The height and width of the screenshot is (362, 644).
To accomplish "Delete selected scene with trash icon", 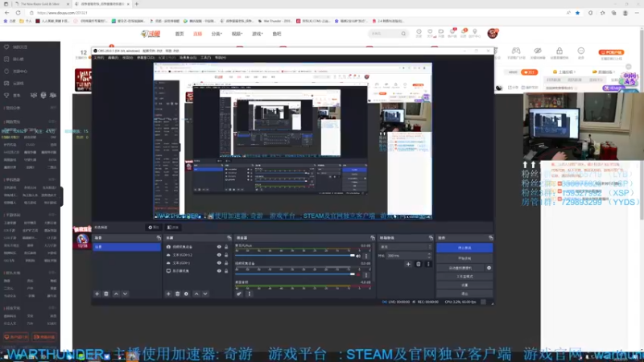I will pos(106,294).
